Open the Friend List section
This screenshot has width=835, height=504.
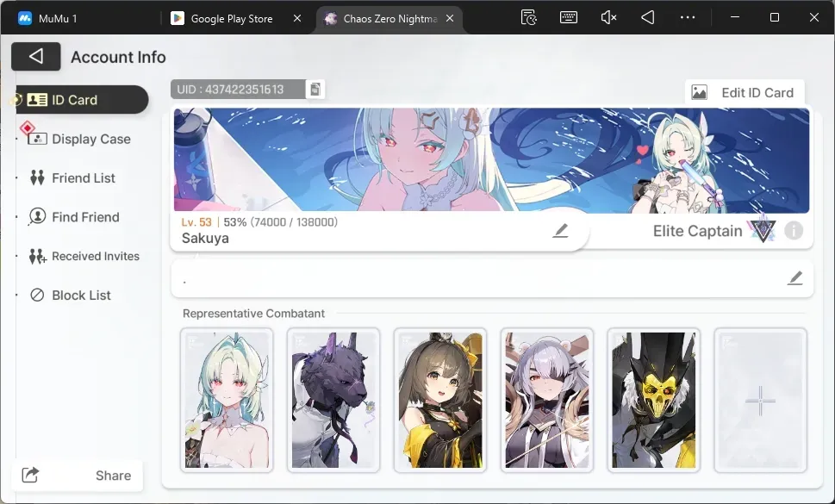72,177
